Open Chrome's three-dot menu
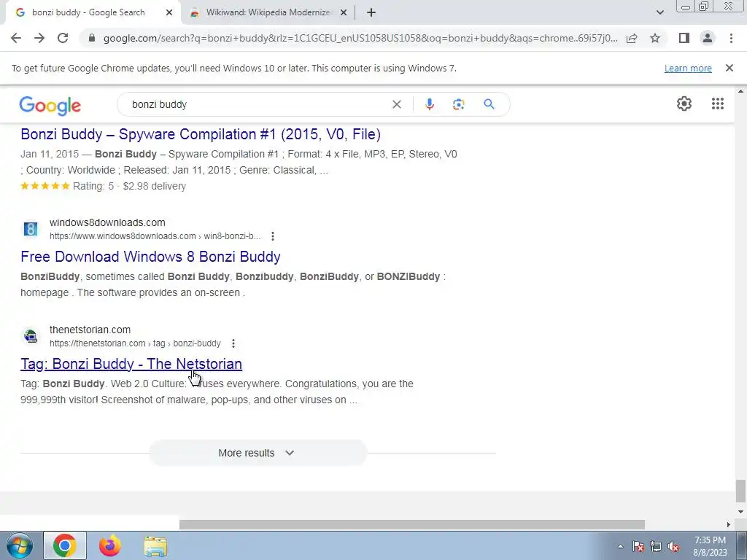The width and height of the screenshot is (747, 560). pyautogui.click(x=731, y=38)
